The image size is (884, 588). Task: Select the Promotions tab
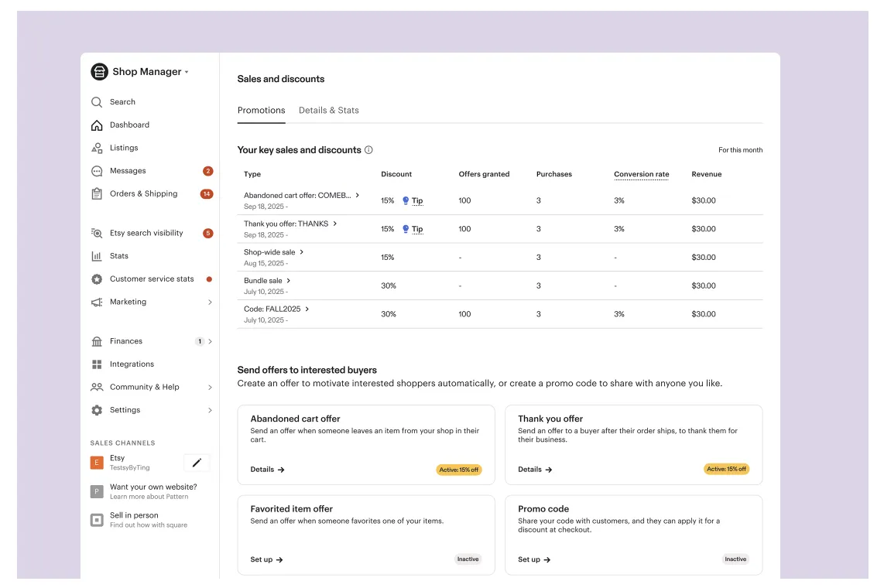(261, 111)
